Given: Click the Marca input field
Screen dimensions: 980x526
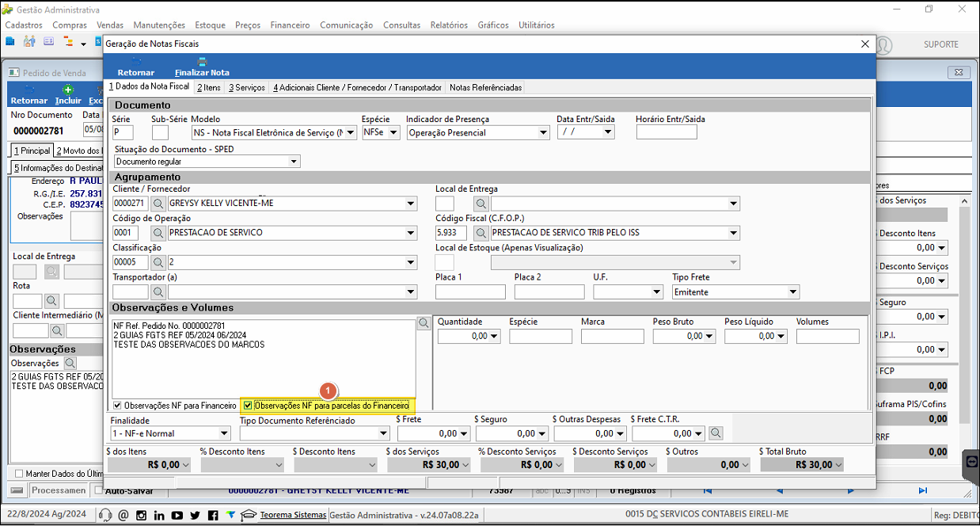Looking at the screenshot, I should click(612, 336).
